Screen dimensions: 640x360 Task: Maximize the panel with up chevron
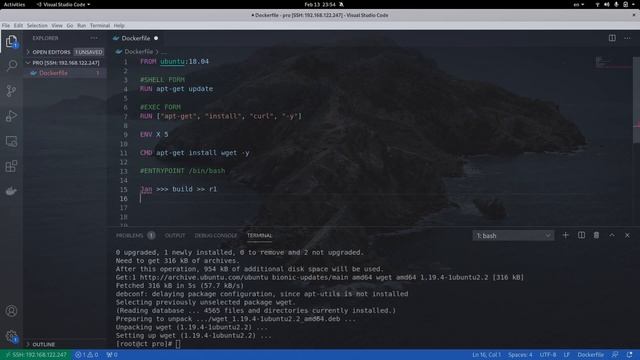pos(612,235)
